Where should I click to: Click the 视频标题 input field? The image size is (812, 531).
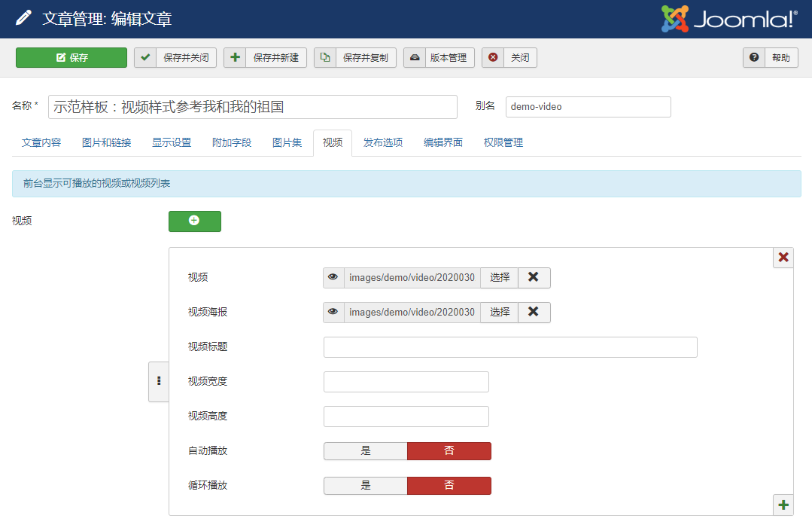point(509,346)
